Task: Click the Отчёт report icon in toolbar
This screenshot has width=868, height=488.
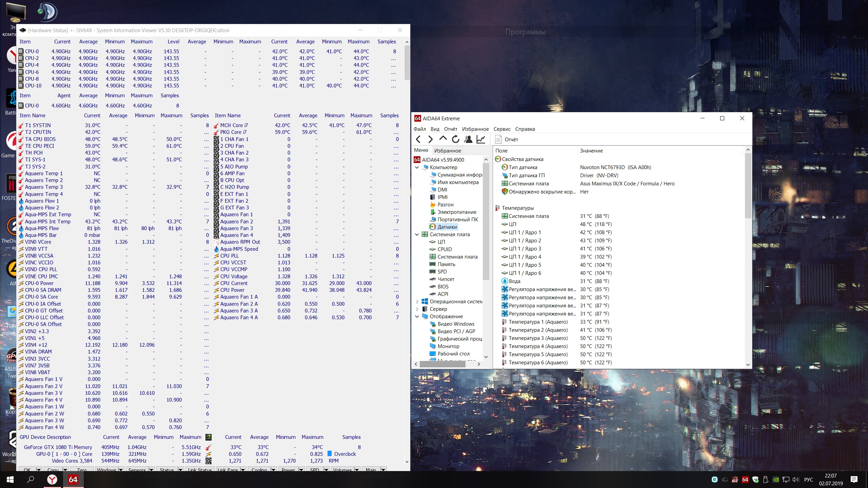Action: [x=498, y=139]
